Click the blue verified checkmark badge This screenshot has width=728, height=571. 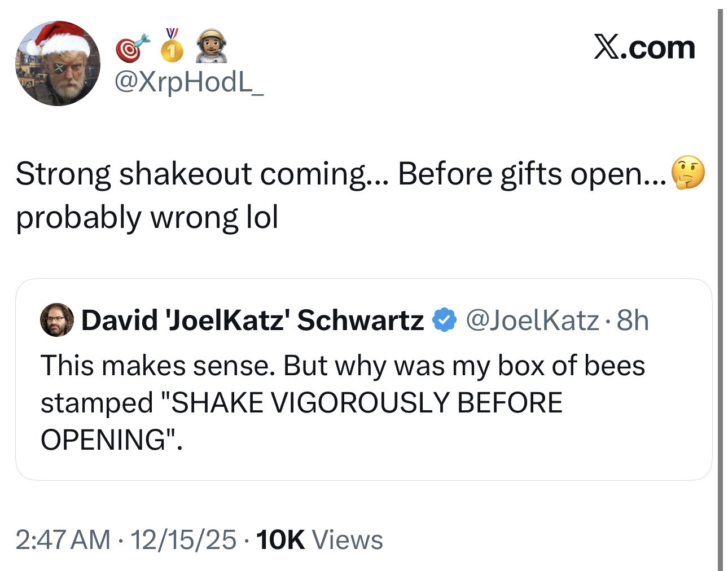[444, 320]
